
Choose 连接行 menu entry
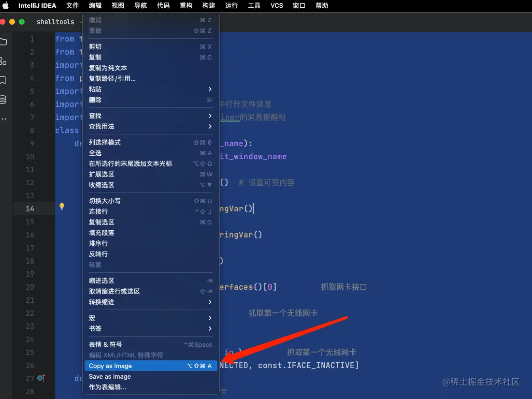tap(151, 211)
